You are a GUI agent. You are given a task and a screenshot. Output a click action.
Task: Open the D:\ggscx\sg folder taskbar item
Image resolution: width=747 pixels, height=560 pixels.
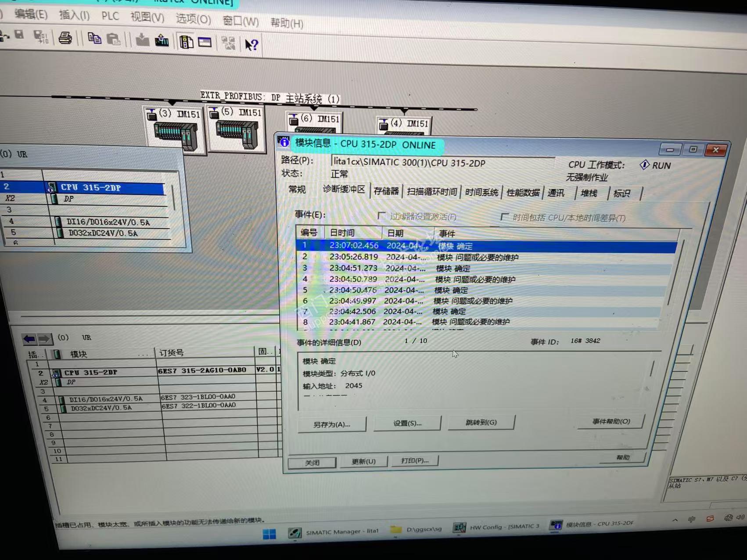pos(416,529)
